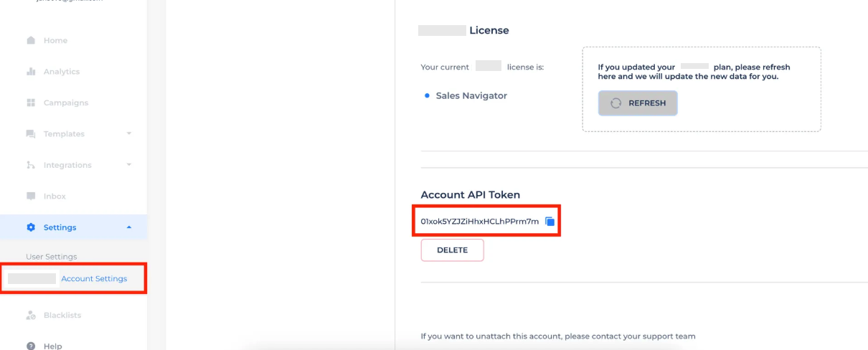Image resolution: width=868 pixels, height=350 pixels.
Task: Select the API token text
Action: 479,222
